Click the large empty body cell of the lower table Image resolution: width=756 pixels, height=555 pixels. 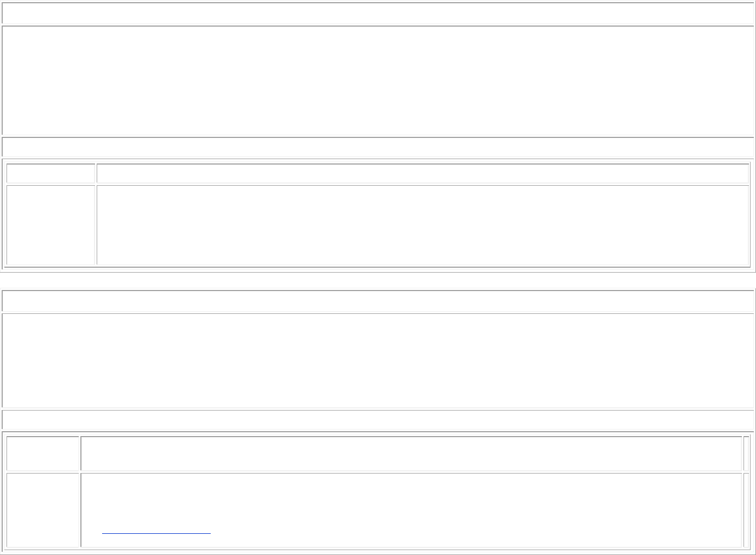(x=377, y=360)
